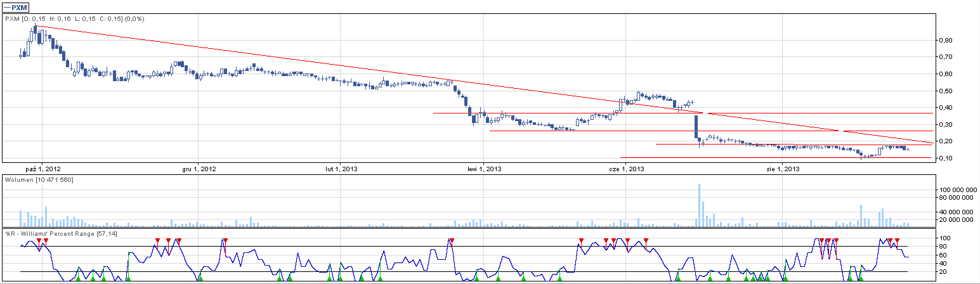Click the 100 000 000 volume axis label
Screen dimensions: 980x284
(x=958, y=190)
